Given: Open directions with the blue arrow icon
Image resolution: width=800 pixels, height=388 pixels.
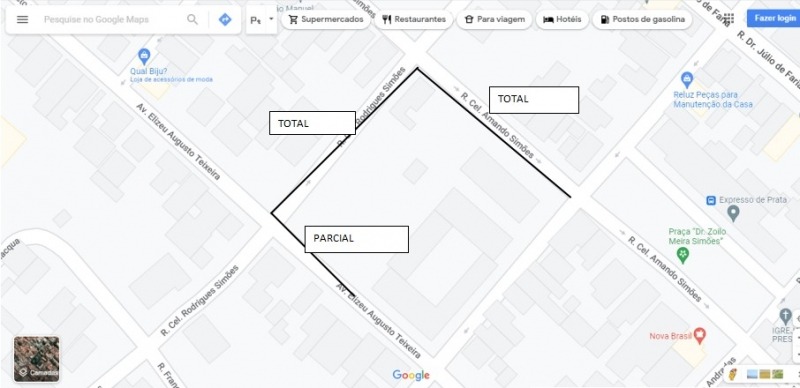Looking at the screenshot, I should point(225,19).
